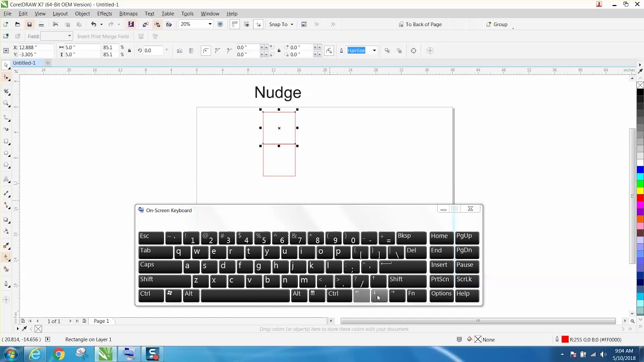The height and width of the screenshot is (362, 644).
Task: Open the File menu
Action: [8, 14]
